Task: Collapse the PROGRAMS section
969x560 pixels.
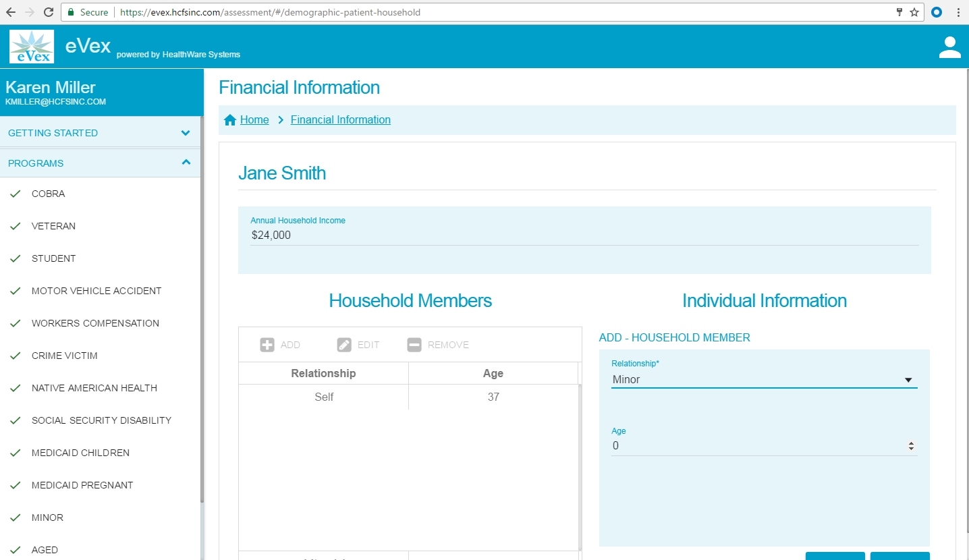Action: [x=186, y=163]
